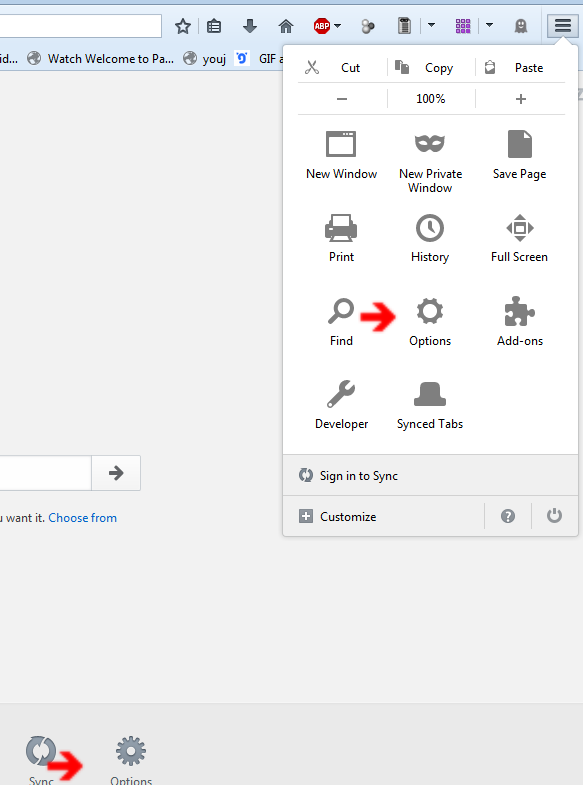583x785 pixels.
Task: Open the Choose from link
Action: 83,518
